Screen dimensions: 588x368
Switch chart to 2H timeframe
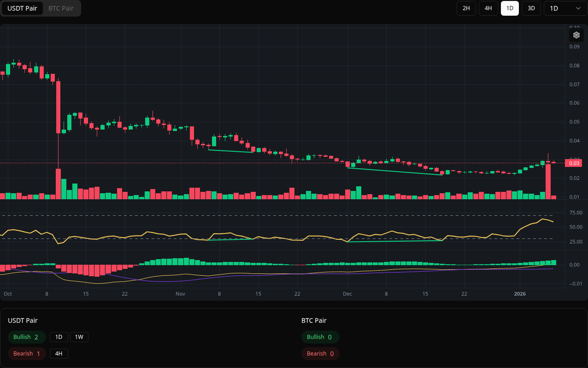[x=466, y=8]
